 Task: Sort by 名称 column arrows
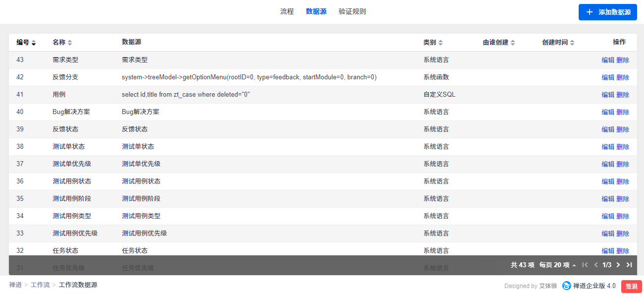(70, 43)
